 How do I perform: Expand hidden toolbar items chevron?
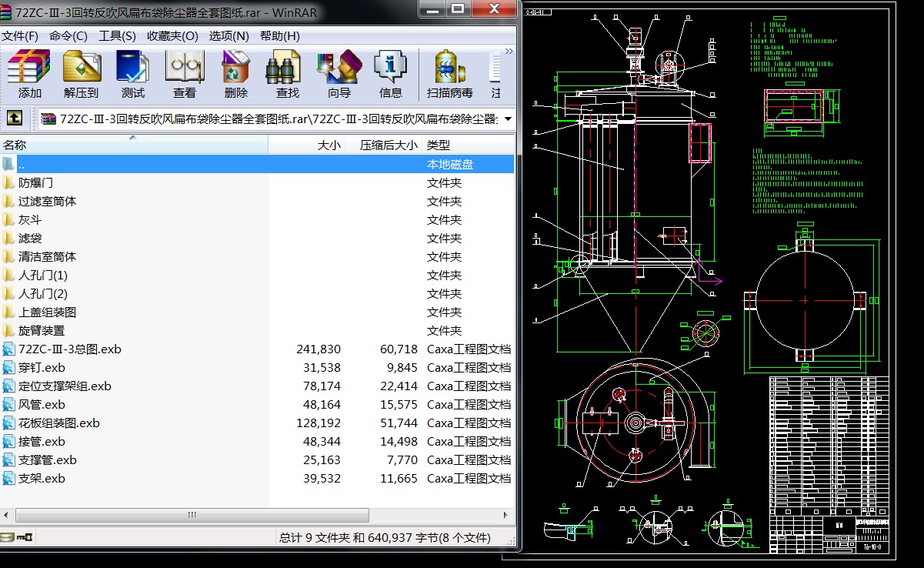[x=509, y=52]
